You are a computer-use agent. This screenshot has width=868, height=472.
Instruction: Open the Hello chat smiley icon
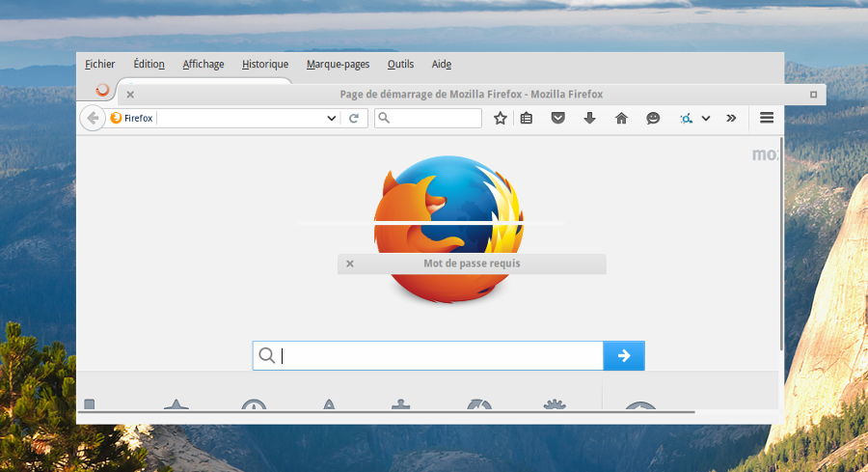[653, 118]
